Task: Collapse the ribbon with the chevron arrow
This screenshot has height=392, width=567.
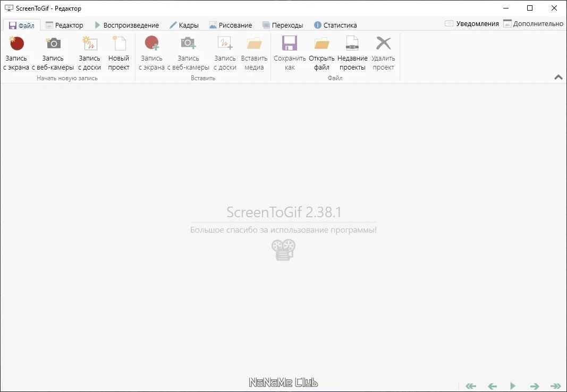Action: click(x=558, y=77)
